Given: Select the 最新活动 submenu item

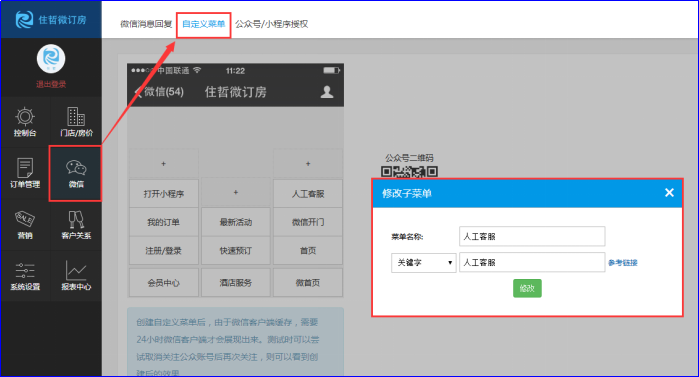Looking at the screenshot, I should pos(236,222).
